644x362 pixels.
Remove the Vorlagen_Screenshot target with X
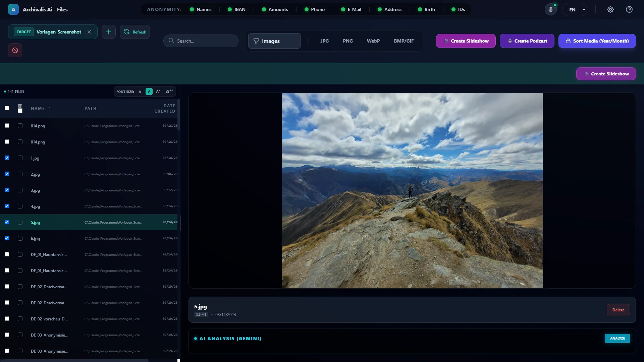click(x=89, y=32)
